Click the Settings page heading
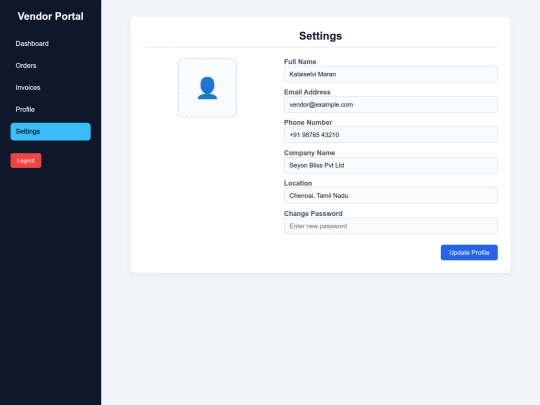The width and height of the screenshot is (540, 405). [320, 36]
